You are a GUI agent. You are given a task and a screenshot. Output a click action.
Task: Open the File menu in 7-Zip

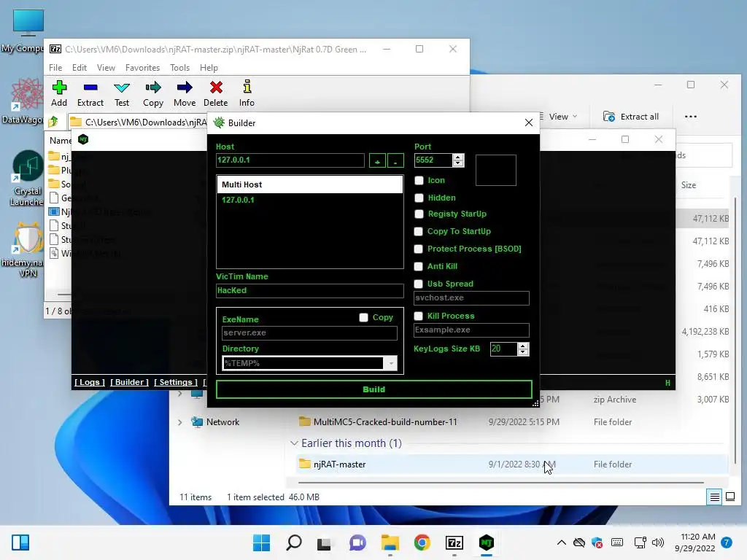click(55, 68)
